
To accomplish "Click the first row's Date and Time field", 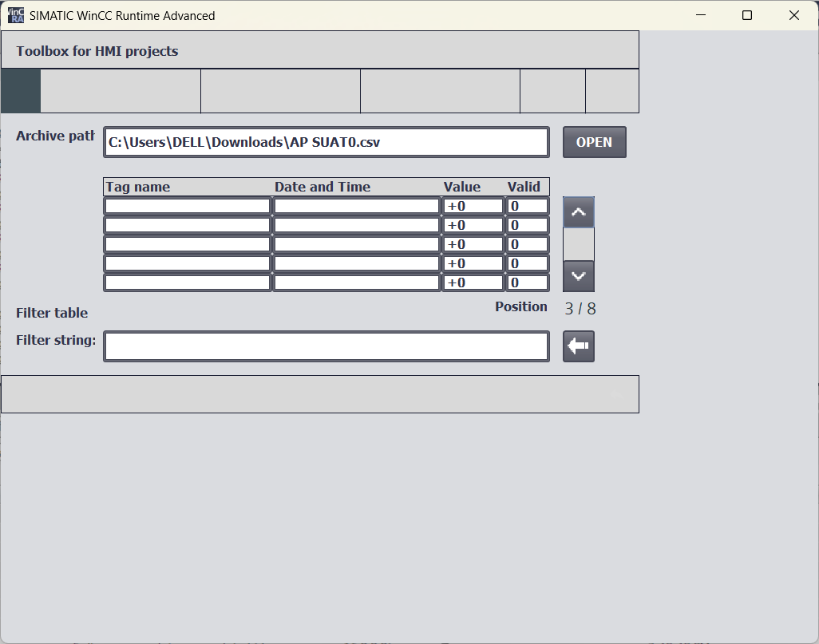I will [x=357, y=207].
